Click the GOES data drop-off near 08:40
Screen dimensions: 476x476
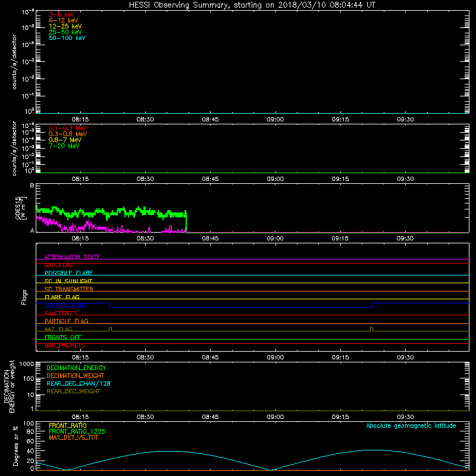pyautogui.click(x=186, y=221)
